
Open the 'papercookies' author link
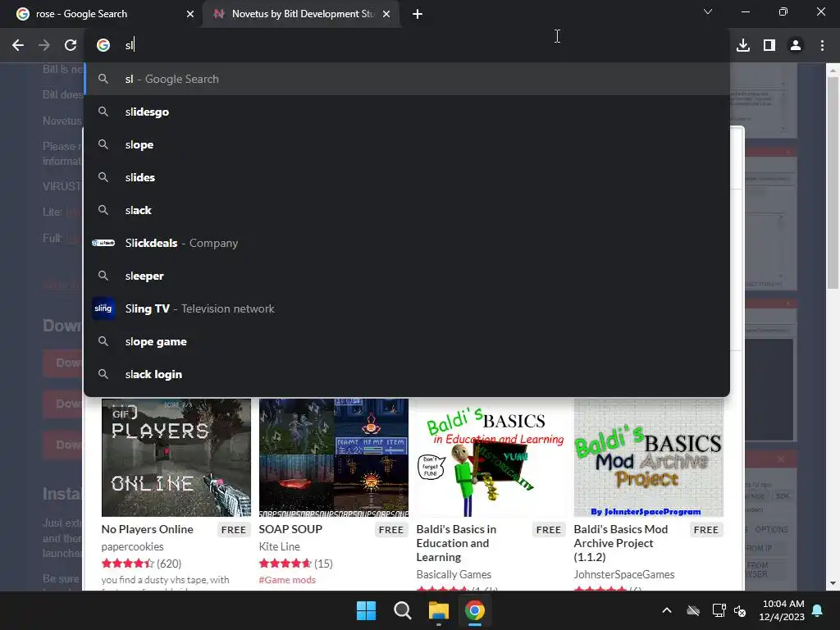(x=132, y=546)
